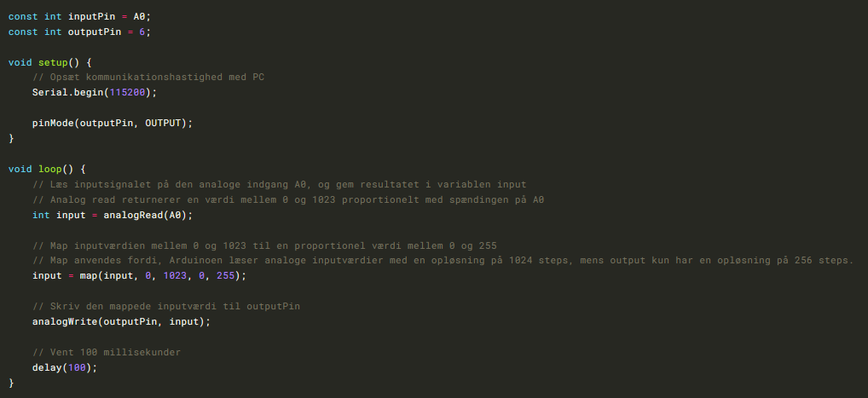Click the comment starting with 'Analog read returnerer'
This screenshot has width=868, height=398.
[x=288, y=199]
